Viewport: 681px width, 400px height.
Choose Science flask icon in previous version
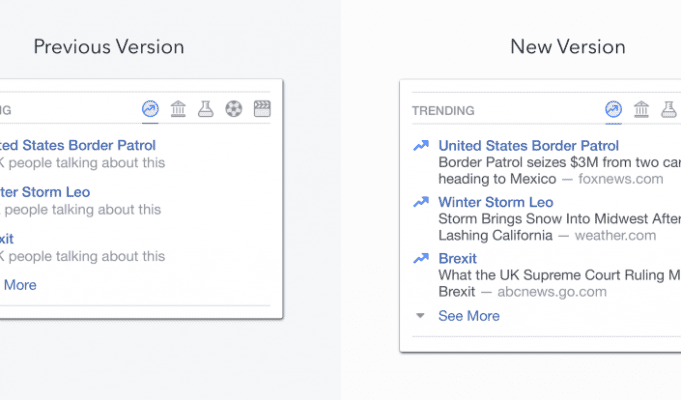point(206,109)
